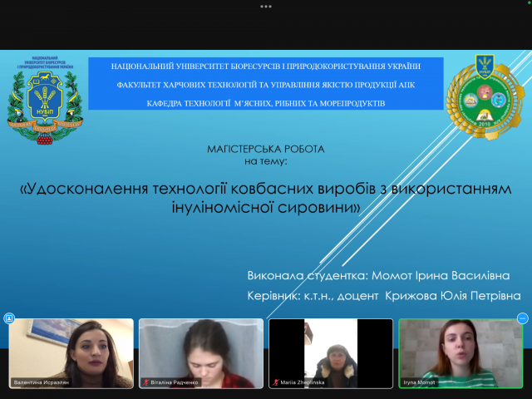The width and height of the screenshot is (532, 399).
Task: Select Iryna Momot's active speaker thumbnail
Action: (461, 353)
